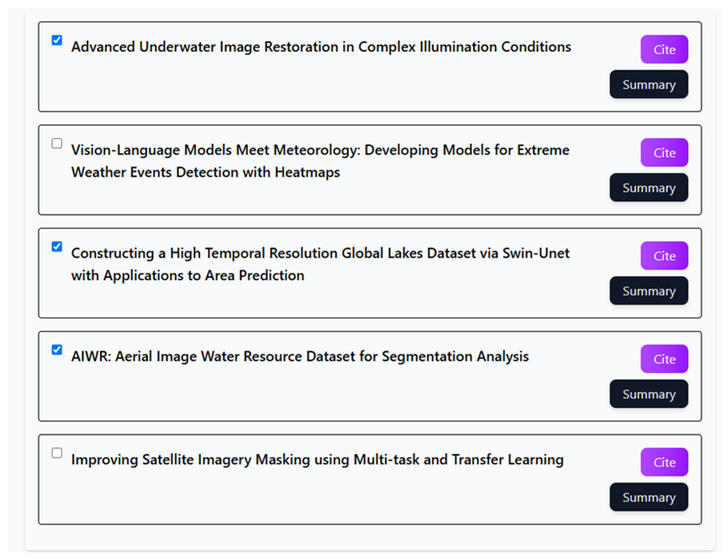The height and width of the screenshot is (560, 728).
Task: Cite the Satellite Imagery Masking paper
Action: click(x=664, y=462)
